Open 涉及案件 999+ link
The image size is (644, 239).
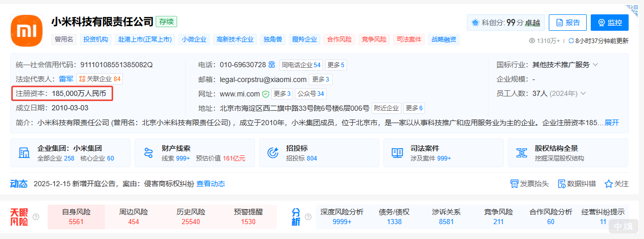[x=431, y=158]
